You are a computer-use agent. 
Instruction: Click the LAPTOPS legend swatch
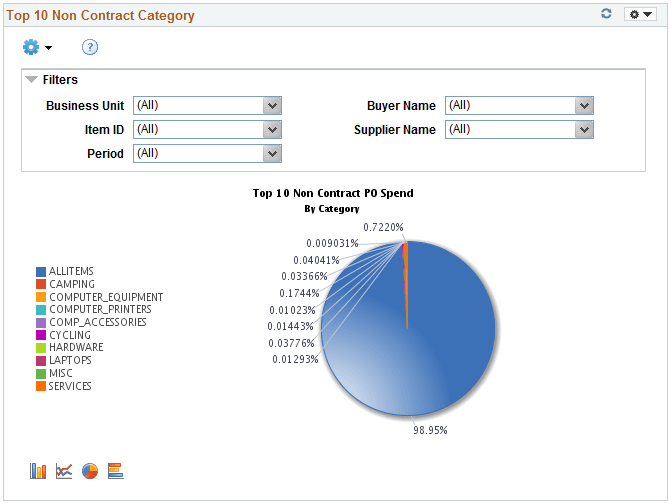click(41, 360)
